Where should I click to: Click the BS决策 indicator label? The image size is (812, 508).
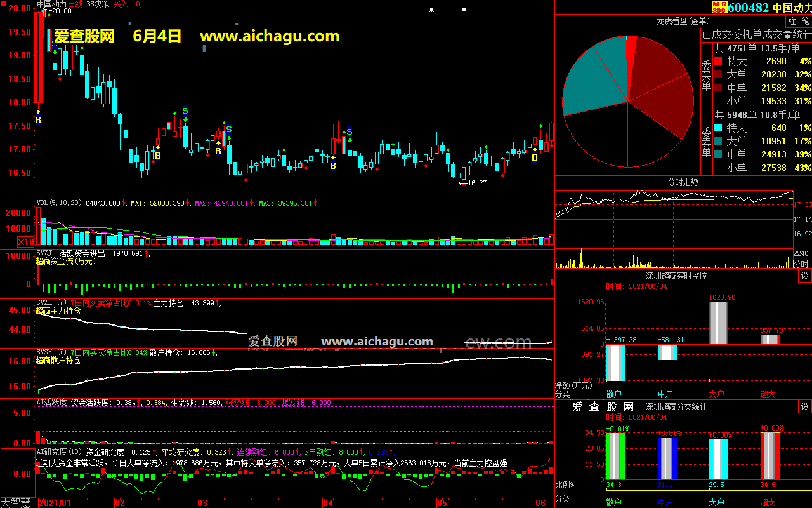(x=98, y=4)
